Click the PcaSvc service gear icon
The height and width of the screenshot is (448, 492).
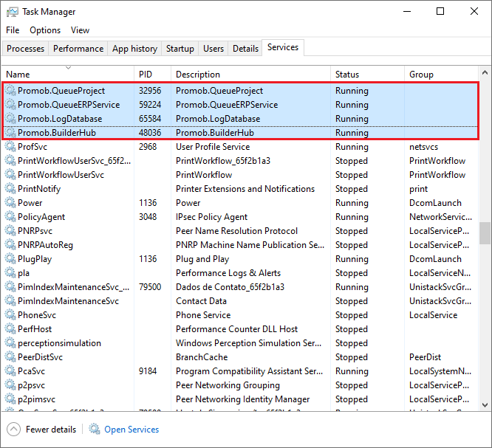click(x=10, y=371)
